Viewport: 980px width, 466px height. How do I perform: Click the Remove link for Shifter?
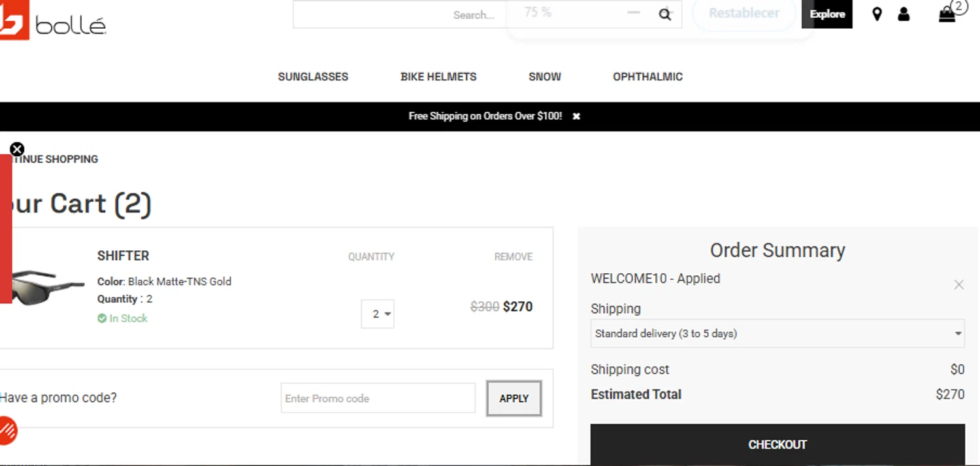514,257
